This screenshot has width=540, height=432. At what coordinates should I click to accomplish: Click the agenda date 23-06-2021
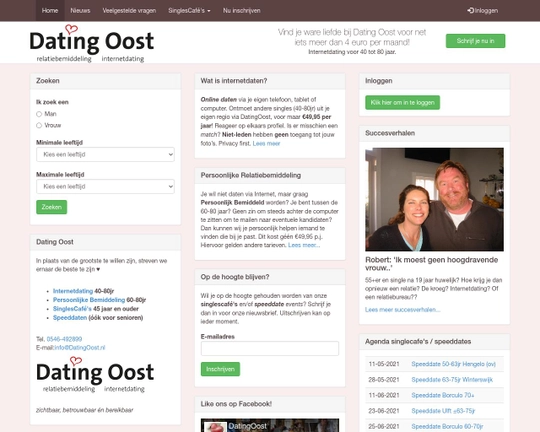point(384,411)
